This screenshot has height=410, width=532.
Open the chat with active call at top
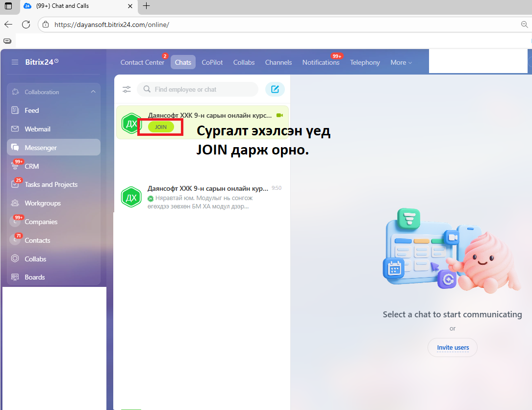tap(203, 123)
